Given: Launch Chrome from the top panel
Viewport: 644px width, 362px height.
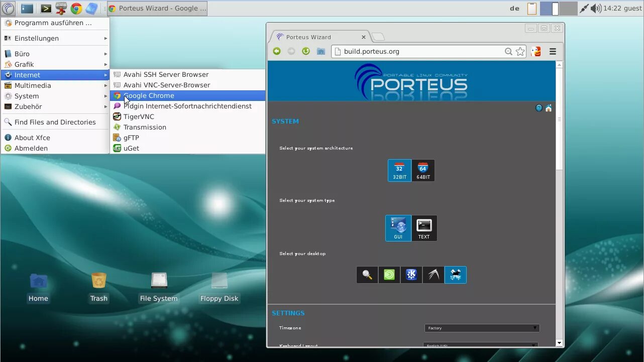Looking at the screenshot, I should [x=76, y=9].
